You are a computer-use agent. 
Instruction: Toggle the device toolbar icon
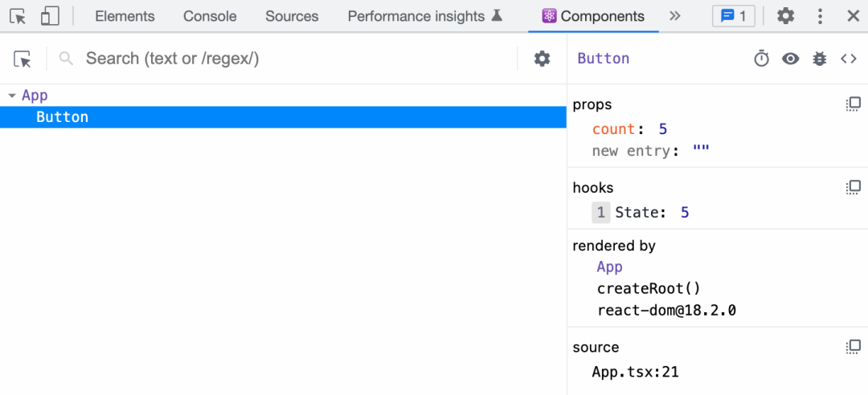click(50, 16)
